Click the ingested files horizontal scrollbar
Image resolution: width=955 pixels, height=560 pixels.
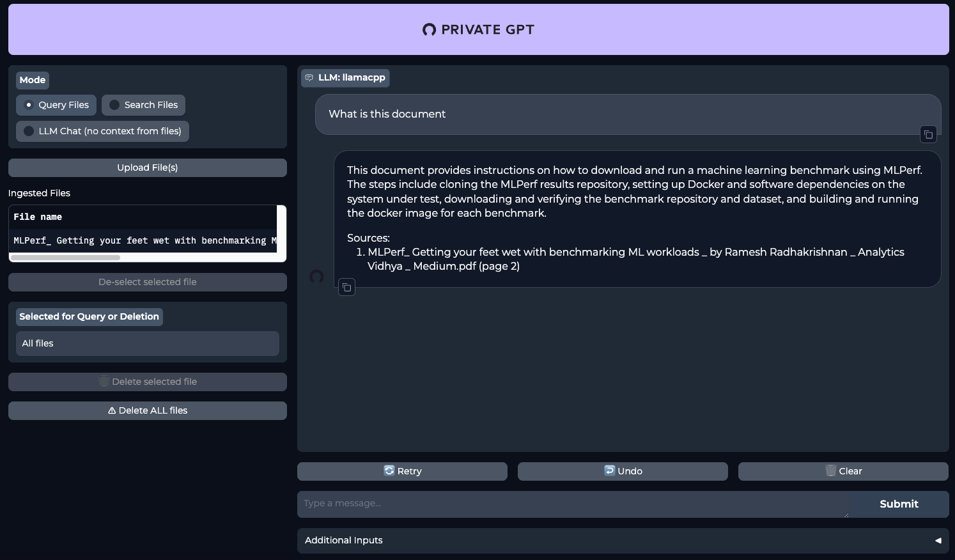coord(65,258)
